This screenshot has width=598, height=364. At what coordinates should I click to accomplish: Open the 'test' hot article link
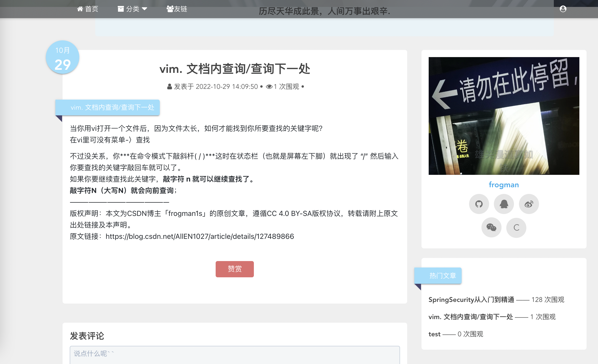click(x=434, y=334)
